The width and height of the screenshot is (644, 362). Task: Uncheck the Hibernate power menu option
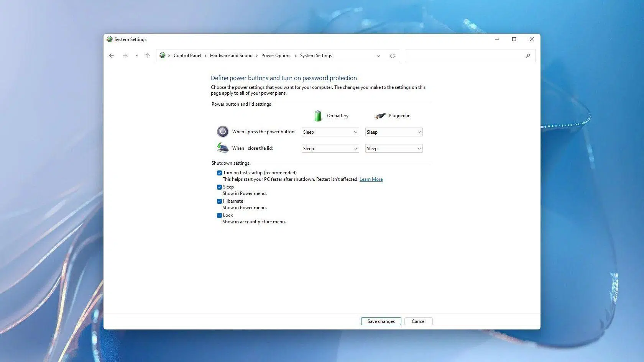219,201
